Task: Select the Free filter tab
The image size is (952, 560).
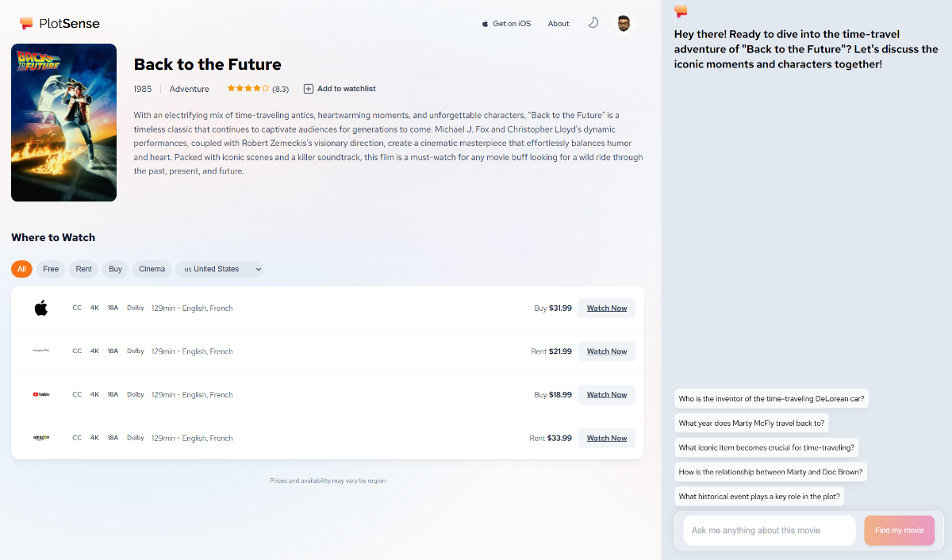Action: pos(51,269)
